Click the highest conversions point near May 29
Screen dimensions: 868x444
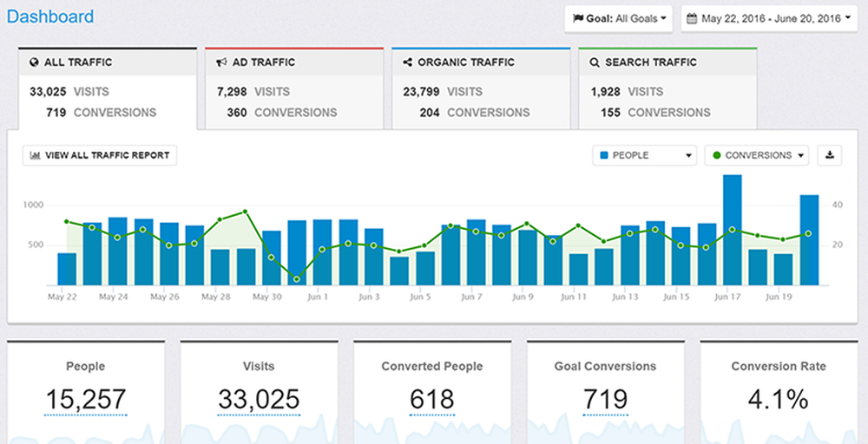(246, 212)
